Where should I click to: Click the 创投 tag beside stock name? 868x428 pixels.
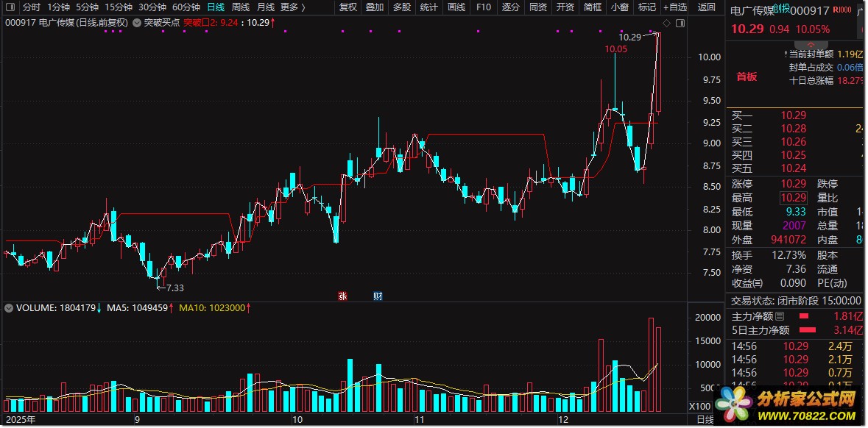click(781, 7)
